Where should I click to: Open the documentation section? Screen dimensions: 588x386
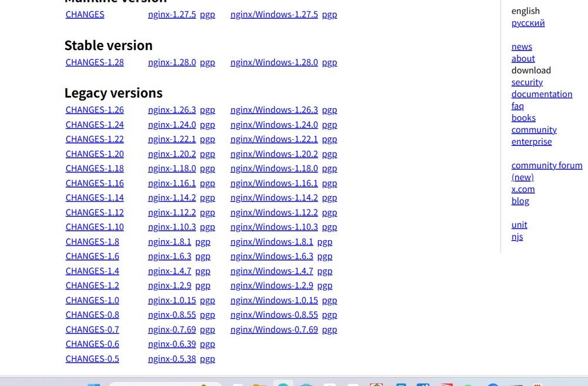pos(542,94)
